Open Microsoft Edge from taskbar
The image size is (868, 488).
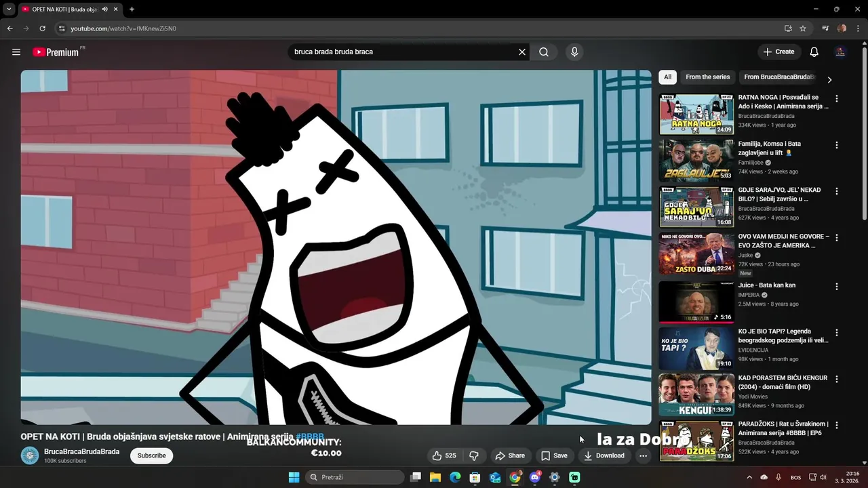455,477
